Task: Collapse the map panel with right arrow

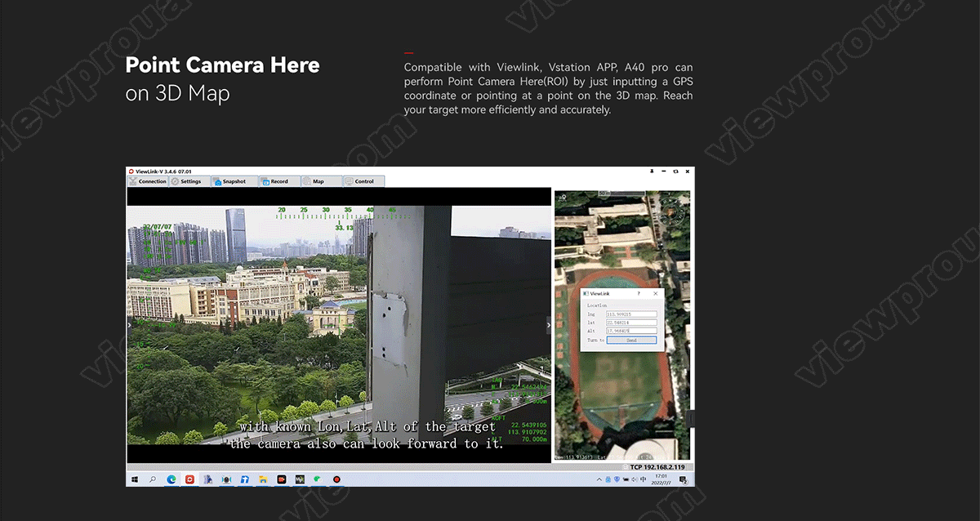Action: pos(549,325)
